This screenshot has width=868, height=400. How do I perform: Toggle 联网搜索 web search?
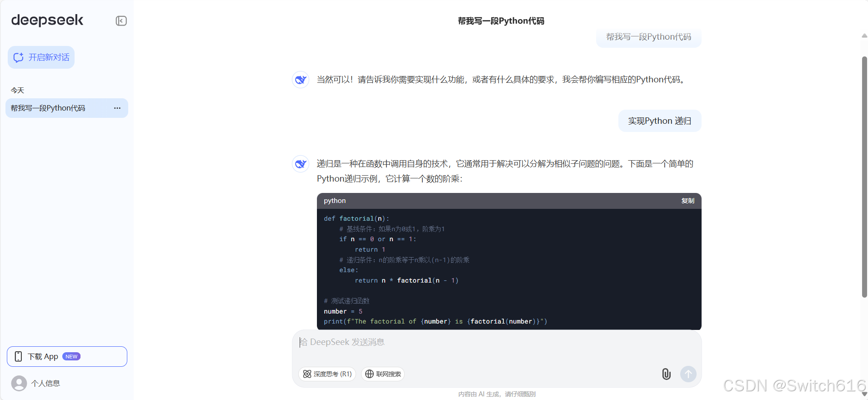coord(383,374)
